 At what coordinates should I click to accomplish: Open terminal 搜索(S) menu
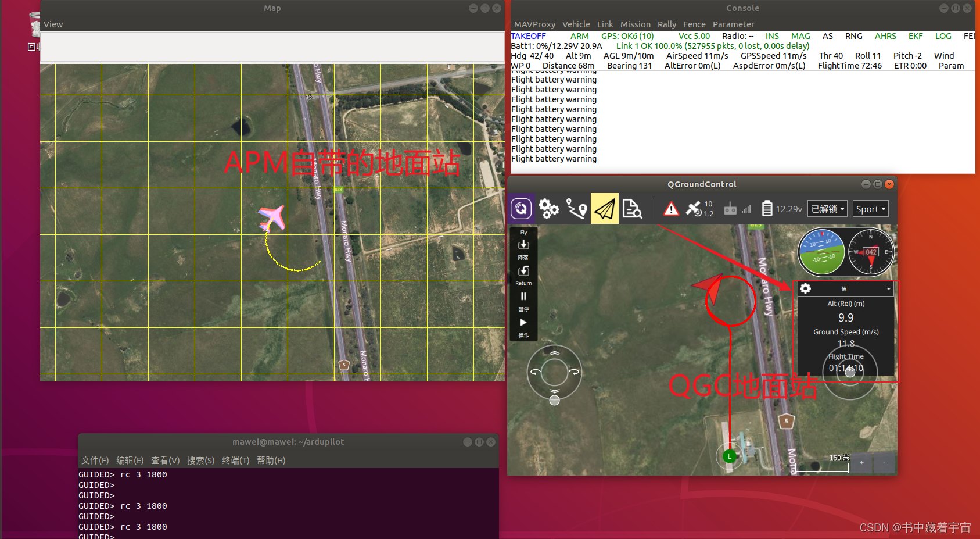click(200, 460)
